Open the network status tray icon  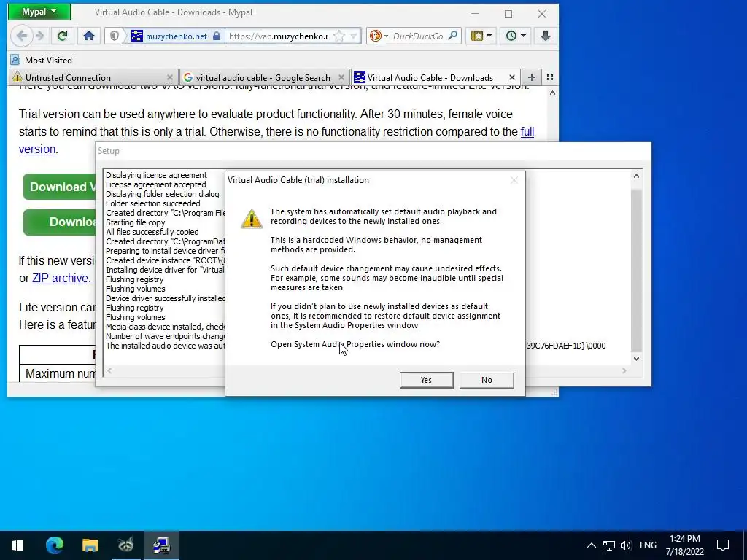(609, 545)
